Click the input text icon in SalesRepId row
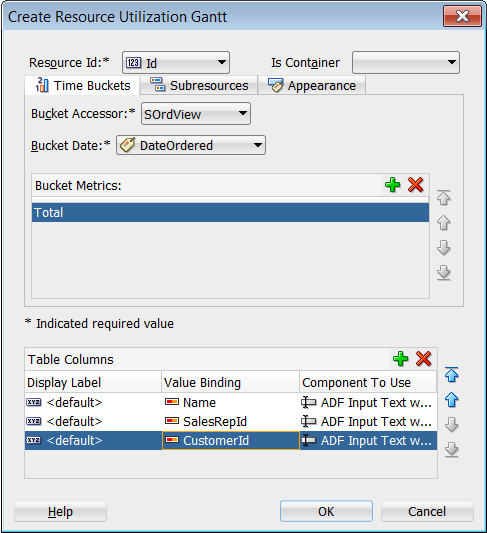This screenshot has width=487, height=533. click(309, 421)
